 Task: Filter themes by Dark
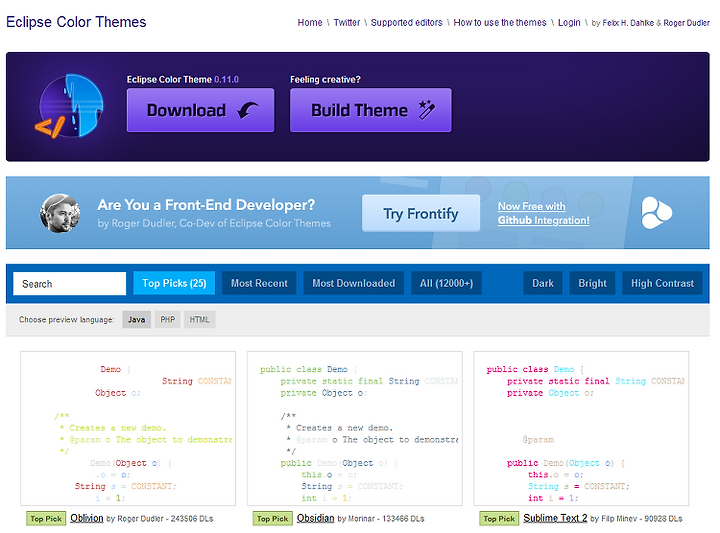tap(543, 283)
